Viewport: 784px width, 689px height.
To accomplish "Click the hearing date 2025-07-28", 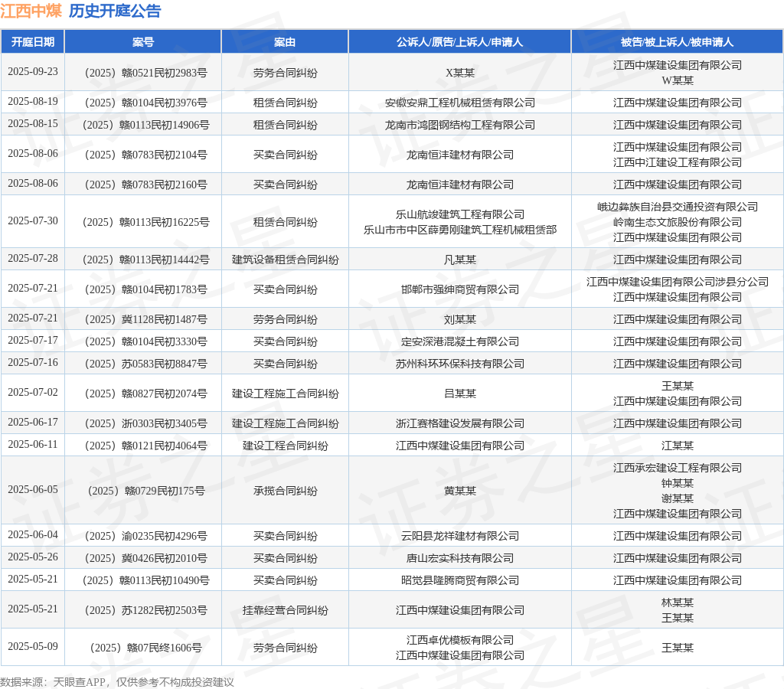I will tap(33, 259).
